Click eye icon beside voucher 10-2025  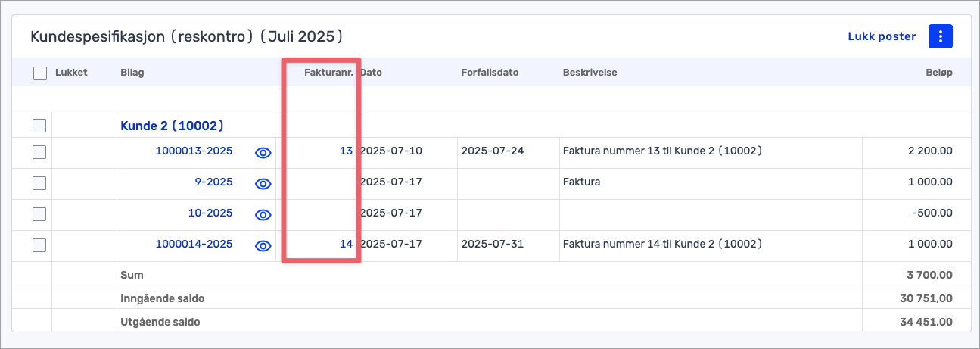(x=263, y=213)
